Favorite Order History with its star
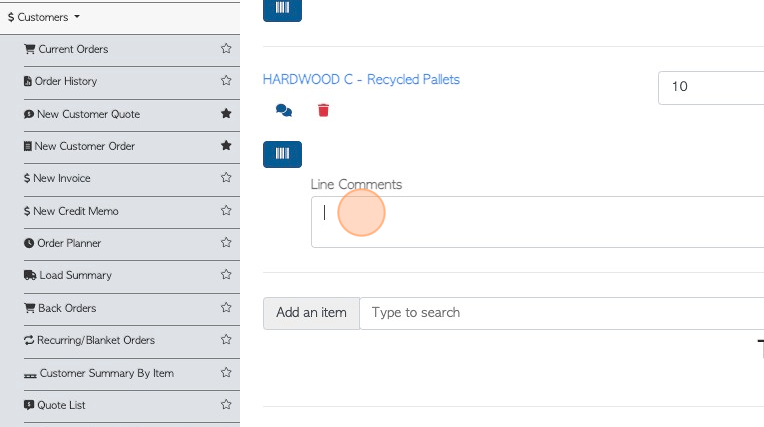The height and width of the screenshot is (427, 764). click(226, 80)
